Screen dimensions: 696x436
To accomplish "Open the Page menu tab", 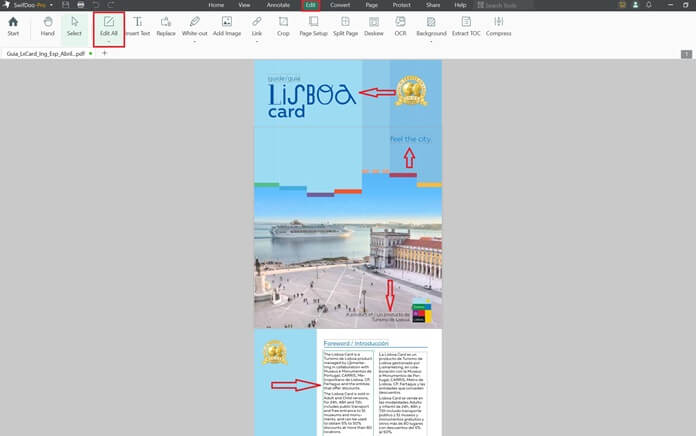I will coord(372,5).
